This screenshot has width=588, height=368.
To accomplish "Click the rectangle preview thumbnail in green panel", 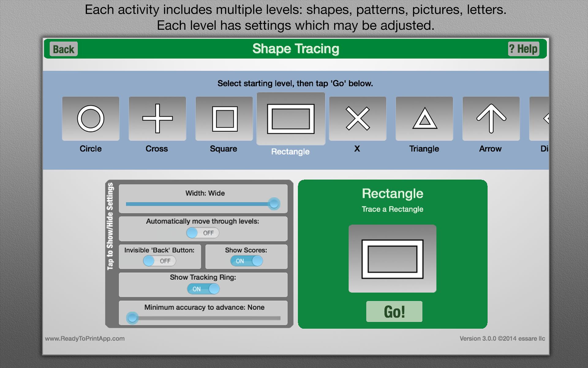I will tap(392, 259).
